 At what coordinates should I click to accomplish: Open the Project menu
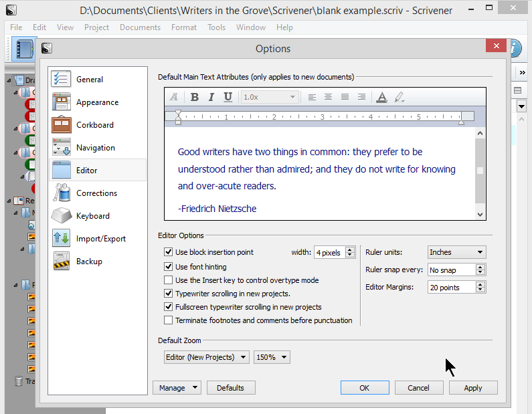(96, 27)
